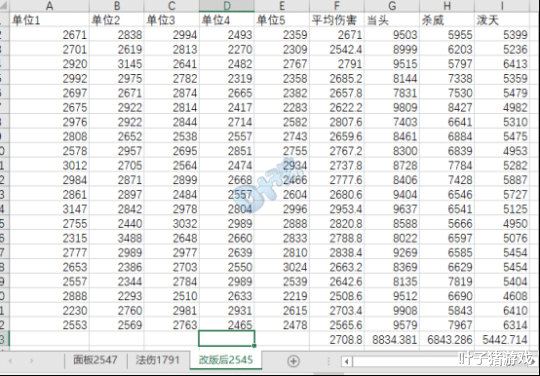Select cell with value 2994
The height and width of the screenshot is (376, 540).
(172, 35)
